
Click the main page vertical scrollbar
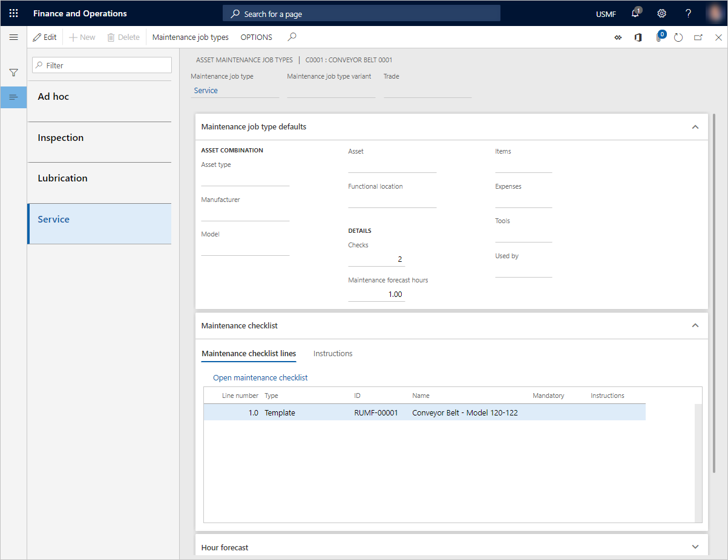click(714, 293)
